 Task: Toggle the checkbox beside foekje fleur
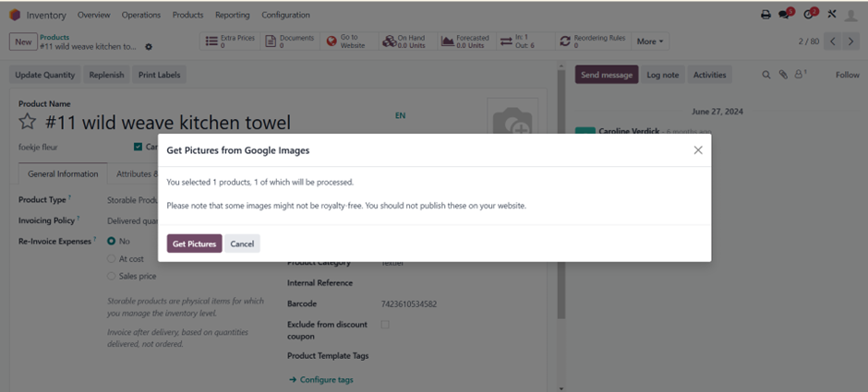point(138,147)
